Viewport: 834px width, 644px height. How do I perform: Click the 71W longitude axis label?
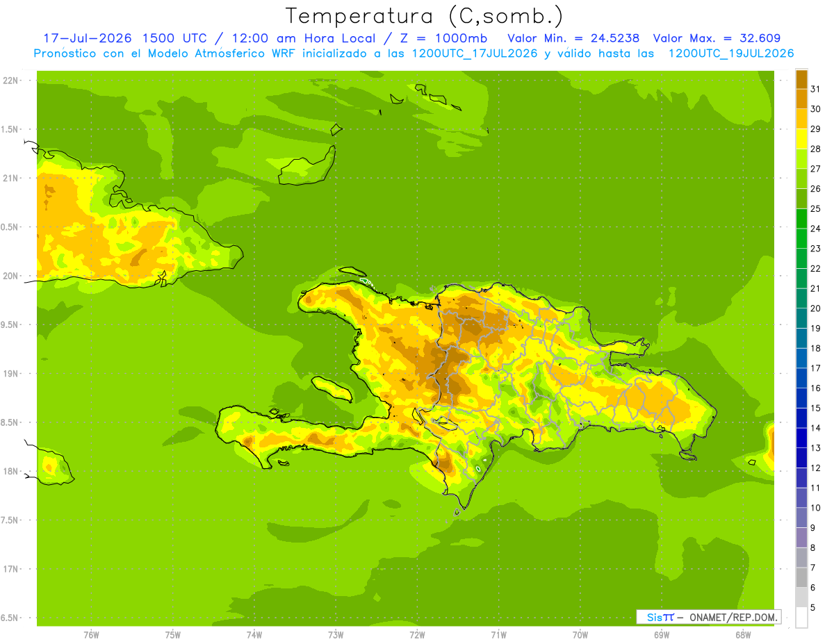[498, 634]
